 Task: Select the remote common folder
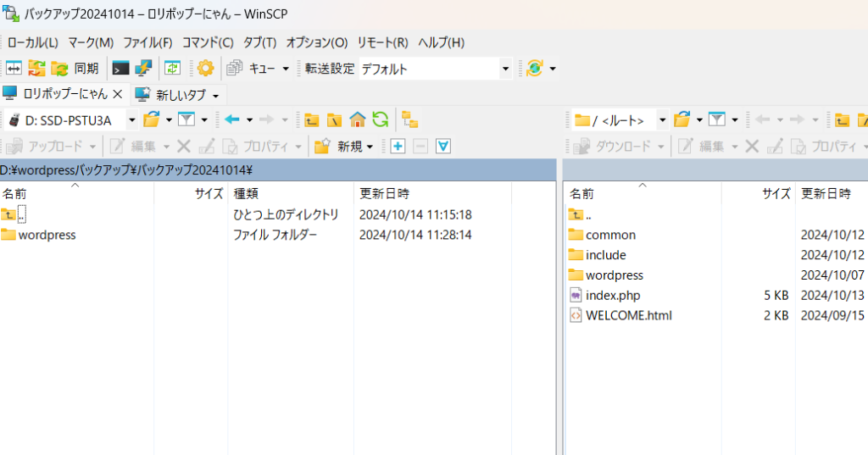pyautogui.click(x=603, y=235)
